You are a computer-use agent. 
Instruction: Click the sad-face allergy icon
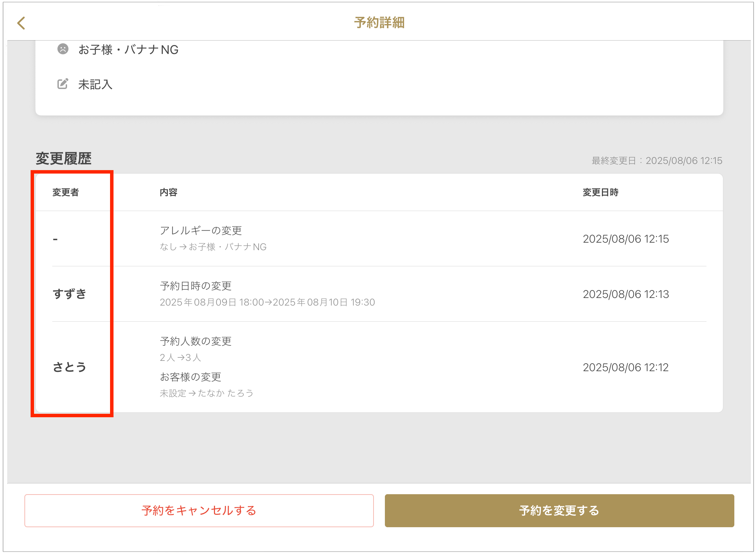(63, 49)
